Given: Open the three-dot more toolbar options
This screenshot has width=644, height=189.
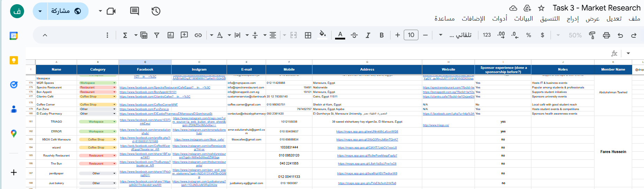Looking at the screenshot, I should coord(107,35).
